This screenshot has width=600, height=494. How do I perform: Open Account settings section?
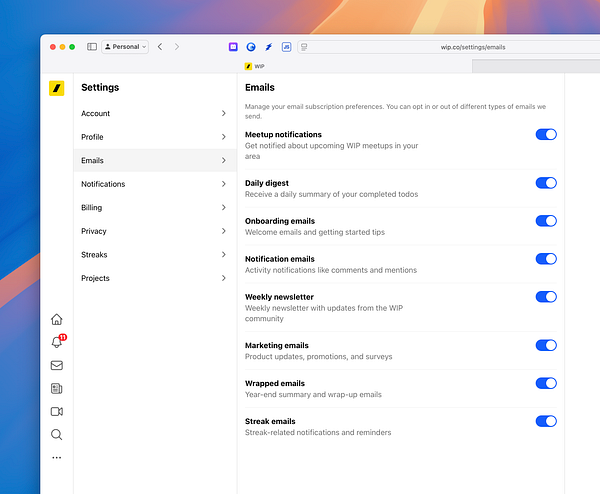tap(155, 113)
